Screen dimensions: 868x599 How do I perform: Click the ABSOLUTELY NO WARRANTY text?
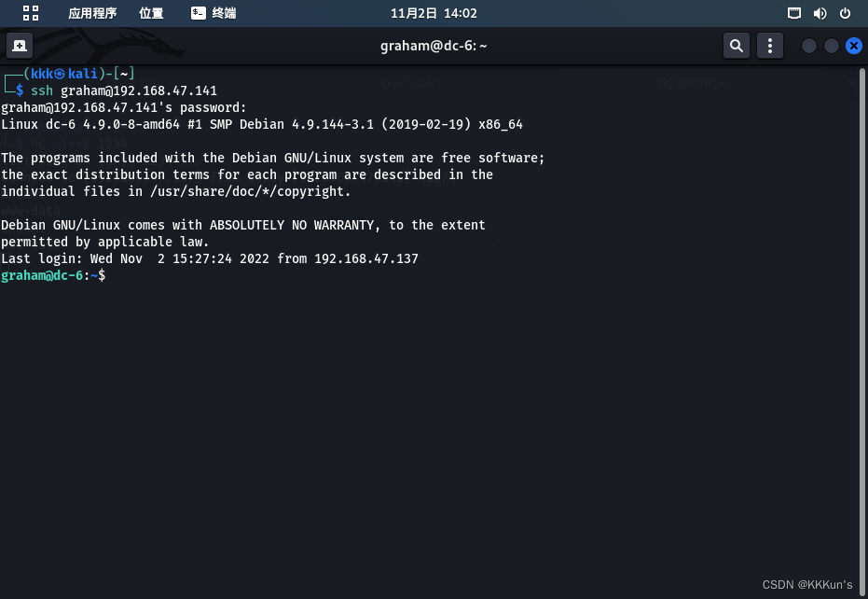point(294,225)
